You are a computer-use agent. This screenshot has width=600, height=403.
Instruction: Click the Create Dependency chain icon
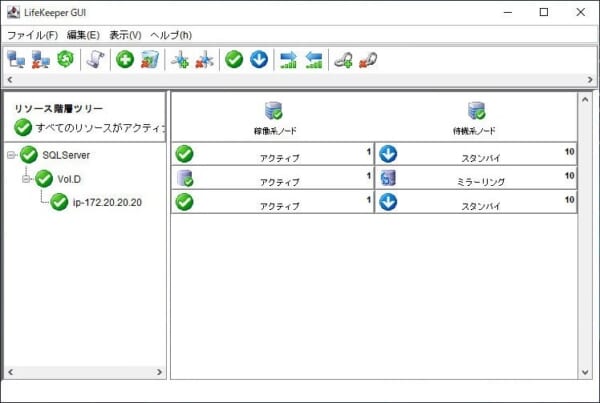click(343, 59)
